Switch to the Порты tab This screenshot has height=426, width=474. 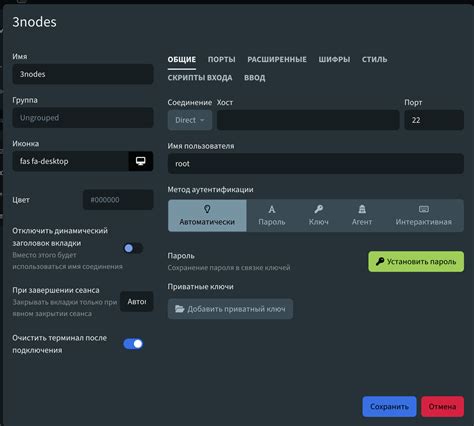click(222, 60)
